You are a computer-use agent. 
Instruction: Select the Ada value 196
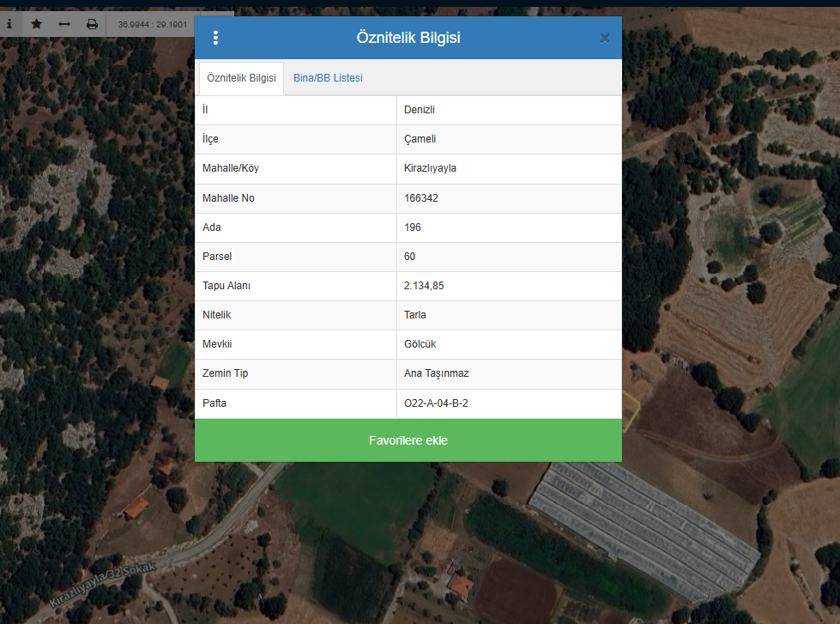[413, 227]
